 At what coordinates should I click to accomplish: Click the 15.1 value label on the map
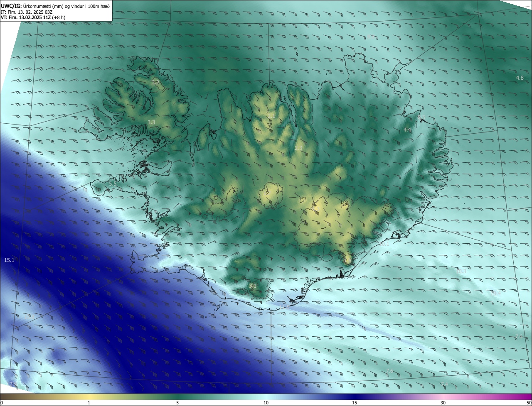tap(9, 260)
